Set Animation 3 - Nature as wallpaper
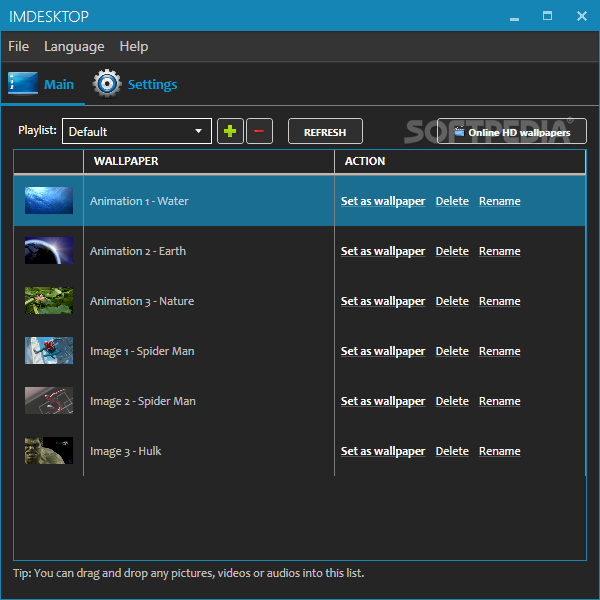The height and width of the screenshot is (600, 600). [383, 302]
